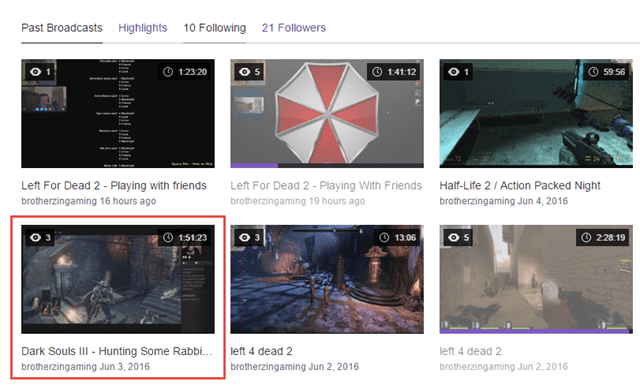Open the 10 Following tab
The width and height of the screenshot is (640, 385).
pyautogui.click(x=215, y=28)
